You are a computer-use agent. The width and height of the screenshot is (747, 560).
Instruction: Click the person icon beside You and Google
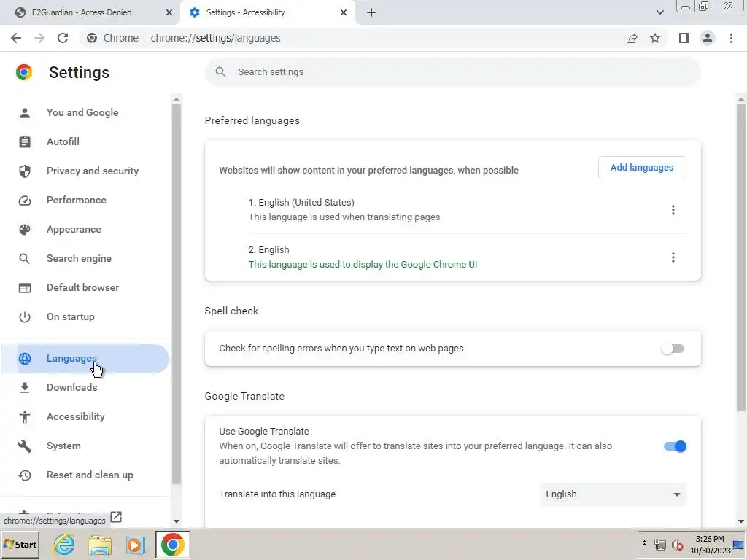tap(25, 113)
